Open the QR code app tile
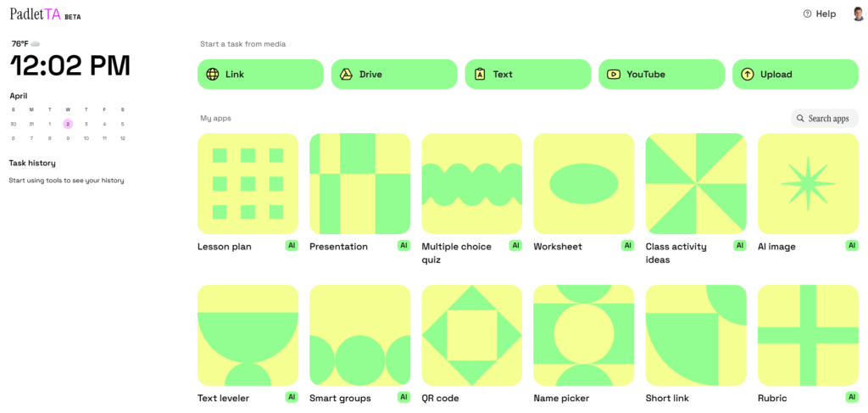This screenshot has width=868, height=413. 471,336
